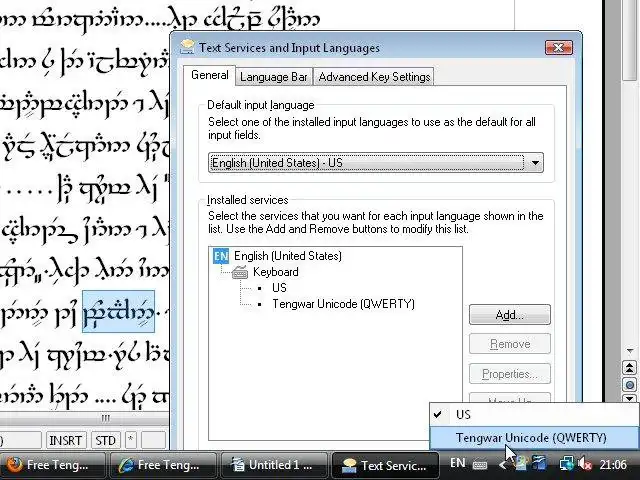Choose Tengwar Unicode (QWERTY) in layout popup
Viewport: 640px width, 480px height.
coord(534,438)
